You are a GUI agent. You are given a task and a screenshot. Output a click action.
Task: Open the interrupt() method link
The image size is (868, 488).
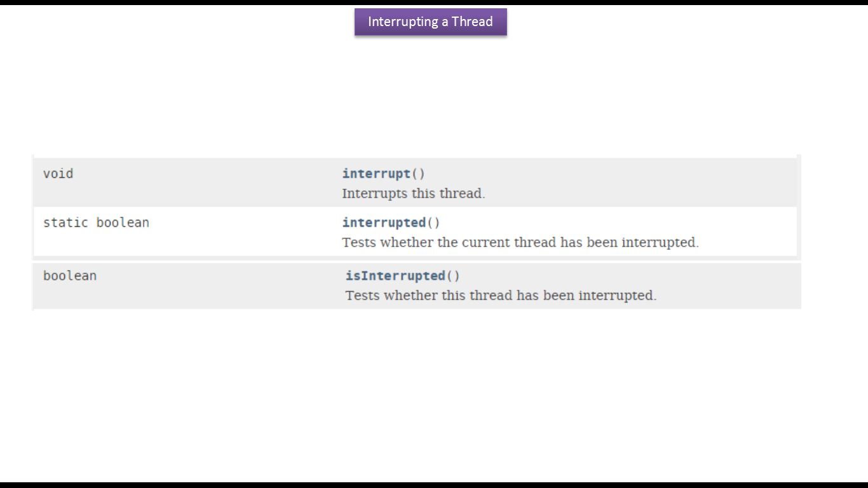click(x=376, y=173)
